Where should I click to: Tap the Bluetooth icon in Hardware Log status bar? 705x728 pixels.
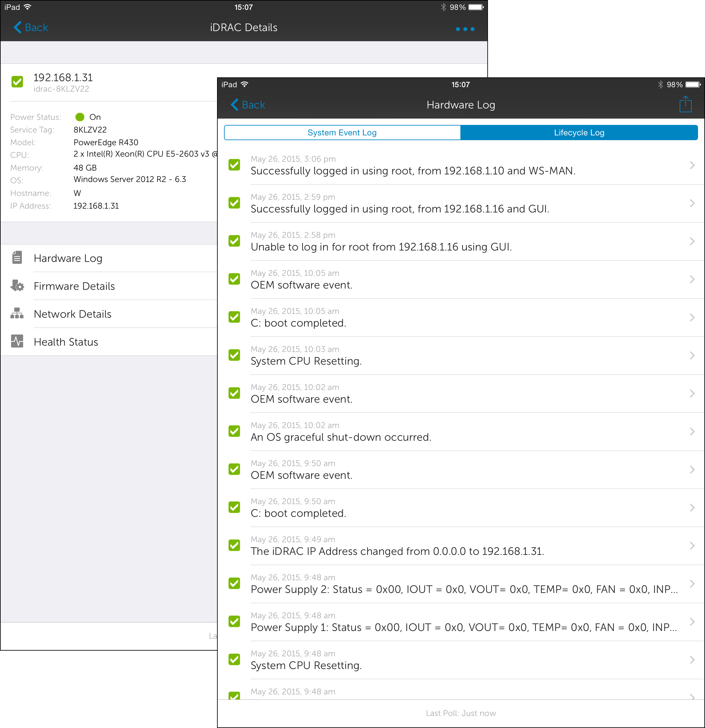click(660, 85)
